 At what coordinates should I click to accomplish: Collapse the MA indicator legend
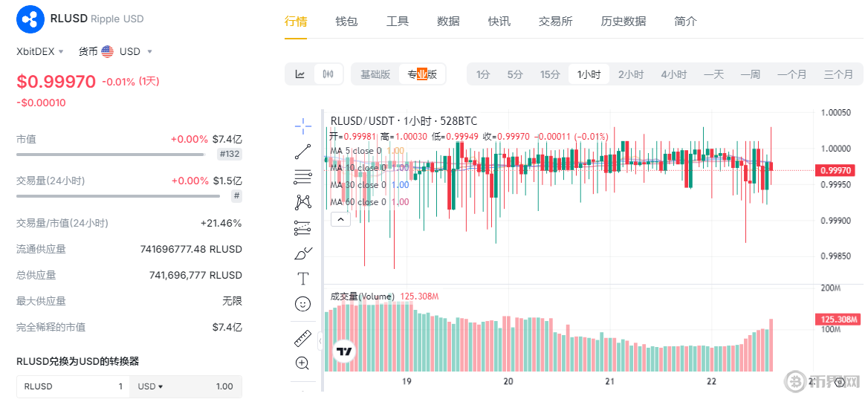point(340,219)
